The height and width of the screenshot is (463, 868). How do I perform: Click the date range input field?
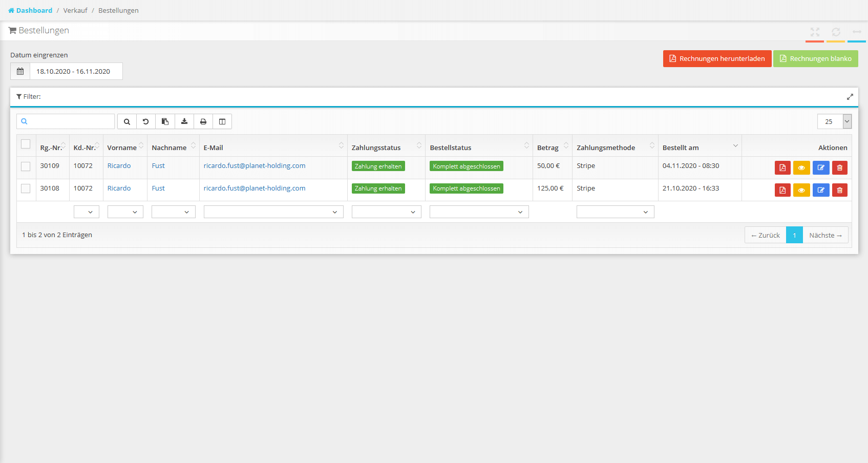coord(76,71)
